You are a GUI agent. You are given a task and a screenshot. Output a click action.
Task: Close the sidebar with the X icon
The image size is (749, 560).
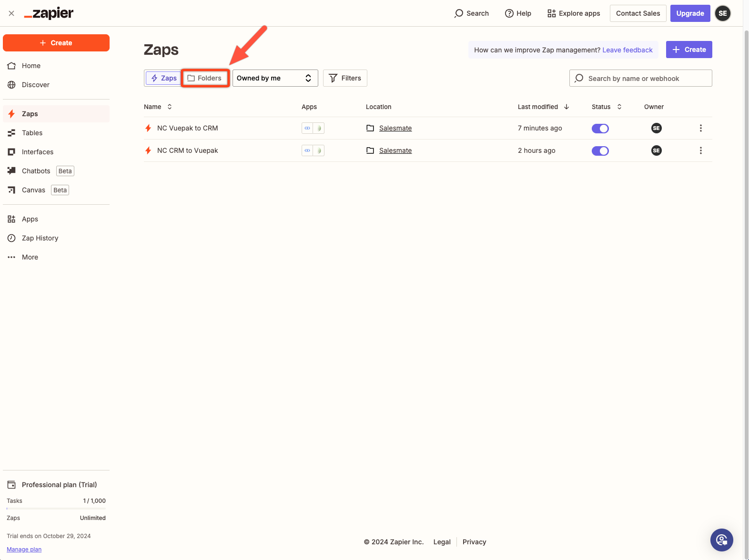point(11,13)
